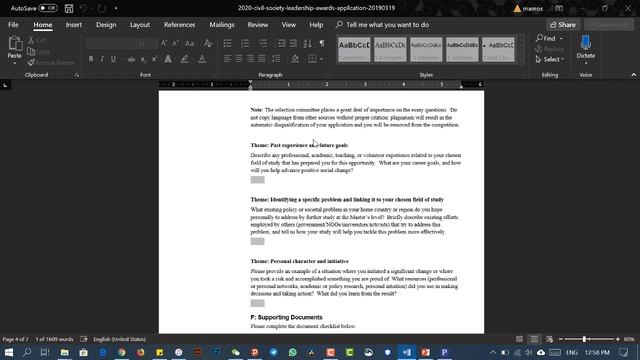Screen dimensions: 640x360
Task: Open Line and Paragraph Spacing
Action: point(276,59)
